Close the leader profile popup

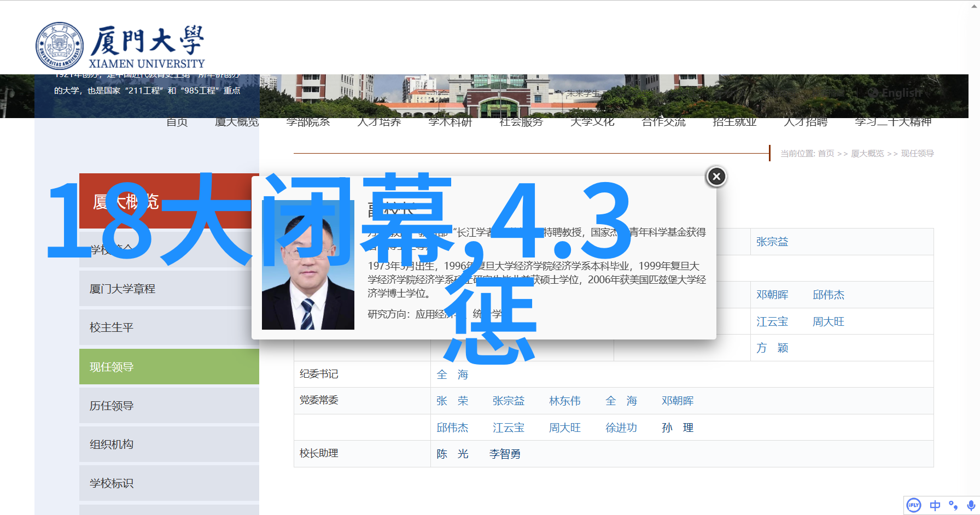[716, 177]
